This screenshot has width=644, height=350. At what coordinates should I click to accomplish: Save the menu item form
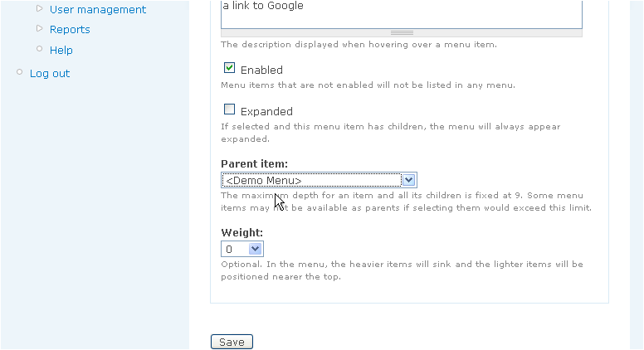tap(232, 342)
